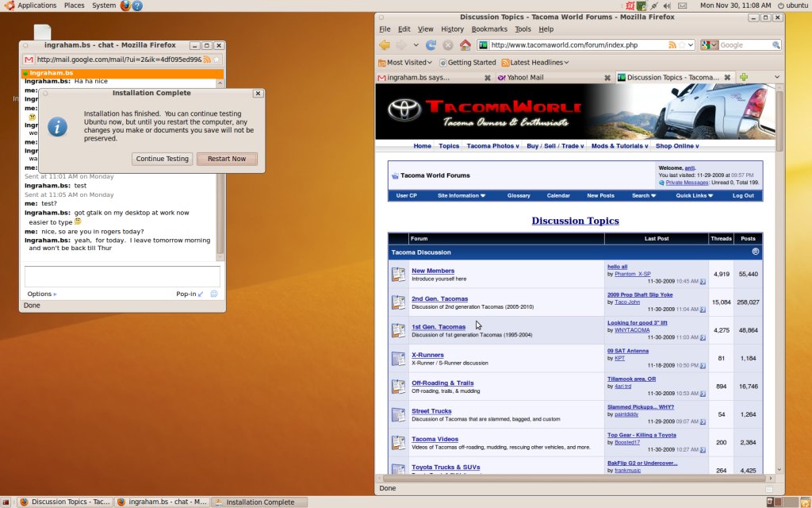Click the tacomaworld URL address field

tap(577, 45)
